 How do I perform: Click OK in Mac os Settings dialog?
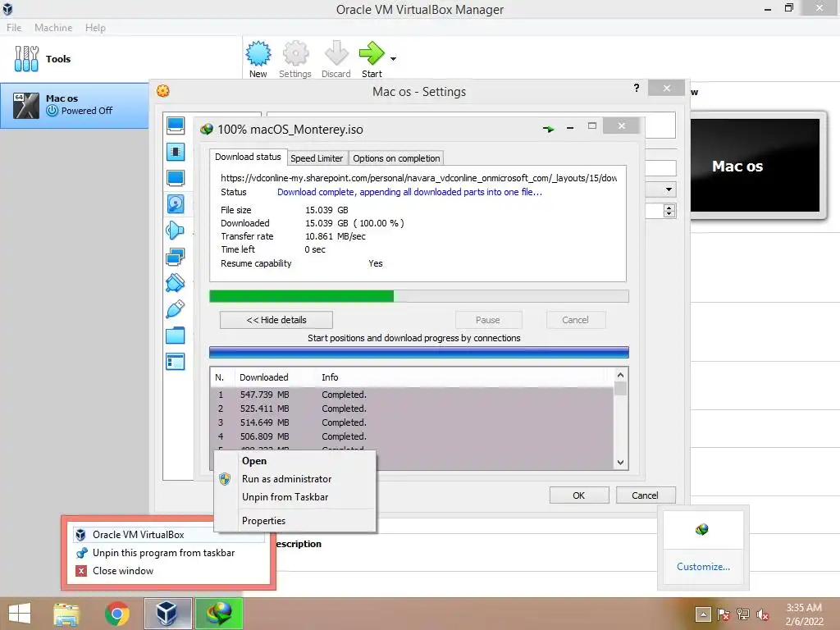click(579, 495)
